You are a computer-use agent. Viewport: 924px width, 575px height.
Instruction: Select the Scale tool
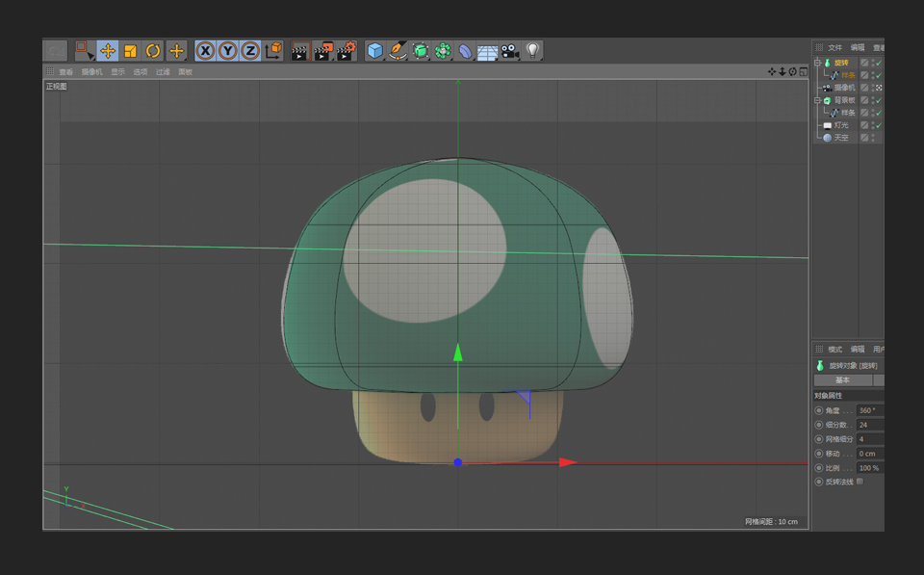pos(130,51)
